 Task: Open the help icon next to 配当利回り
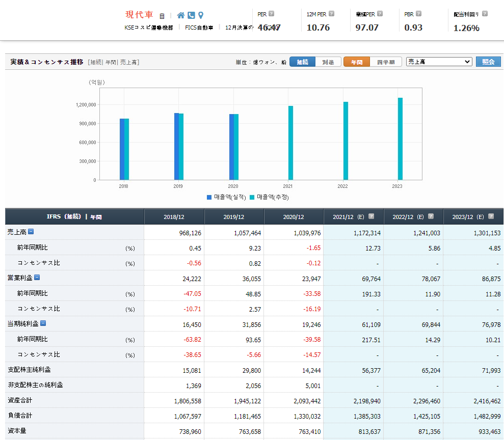[485, 14]
